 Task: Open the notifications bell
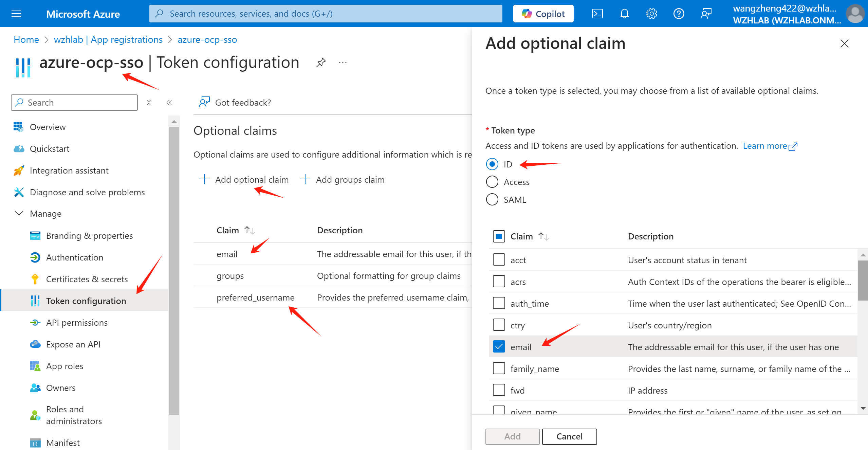[x=624, y=14]
